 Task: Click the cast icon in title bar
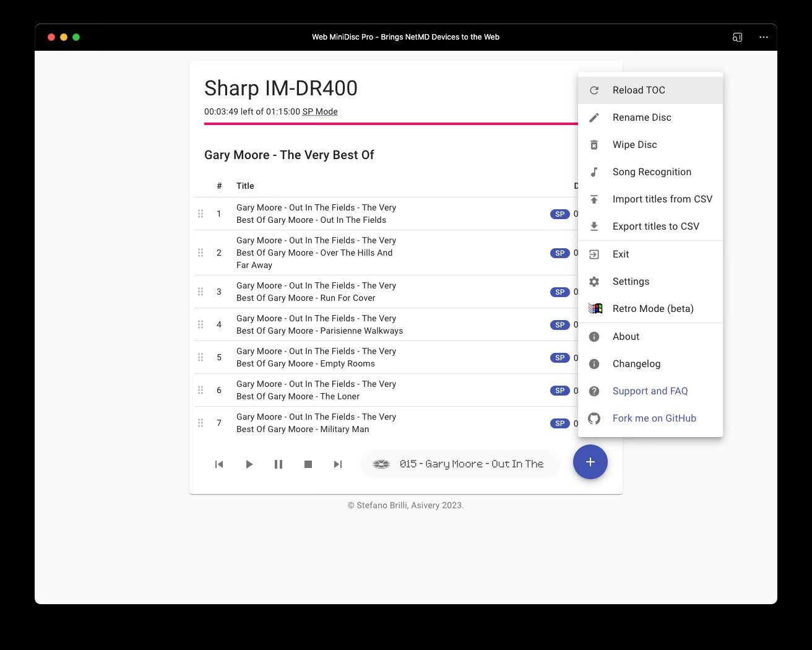click(737, 37)
